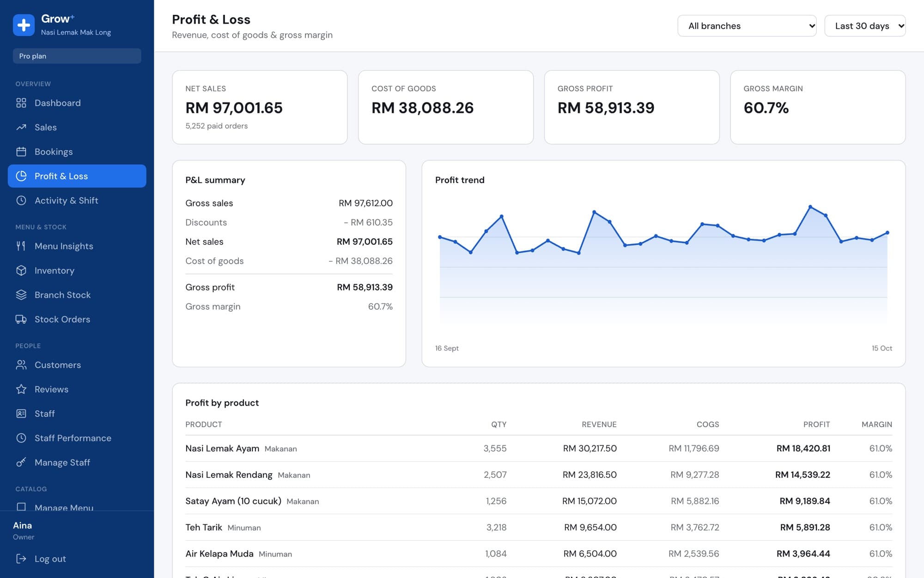Open the All branches dropdown
Image resolution: width=924 pixels, height=578 pixels.
(x=747, y=26)
